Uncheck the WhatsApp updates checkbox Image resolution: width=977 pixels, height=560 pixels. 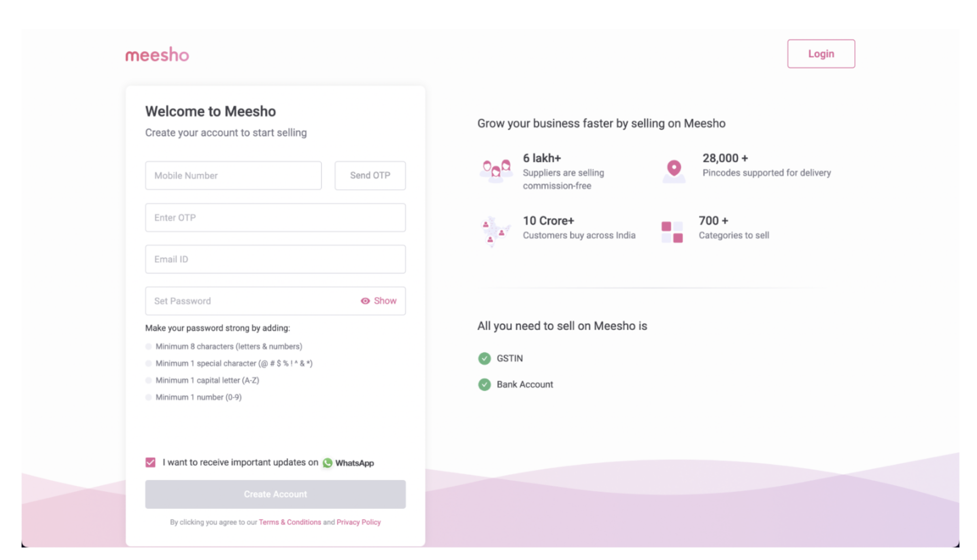click(150, 462)
